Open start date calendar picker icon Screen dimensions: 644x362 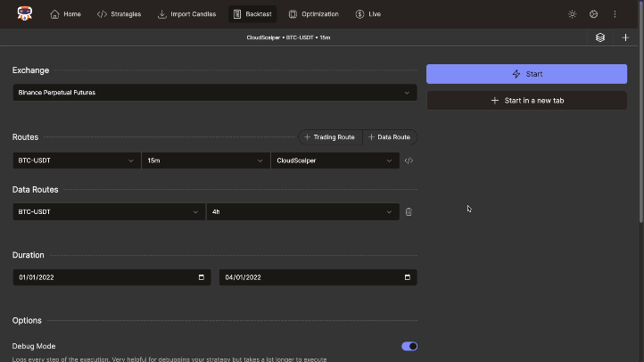pos(201,277)
